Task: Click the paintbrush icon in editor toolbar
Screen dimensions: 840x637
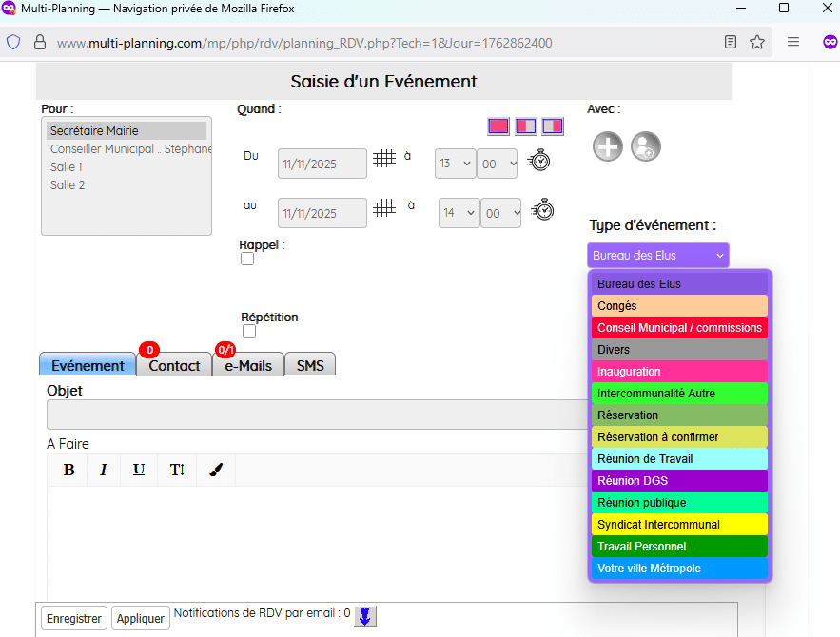Action: coord(215,470)
